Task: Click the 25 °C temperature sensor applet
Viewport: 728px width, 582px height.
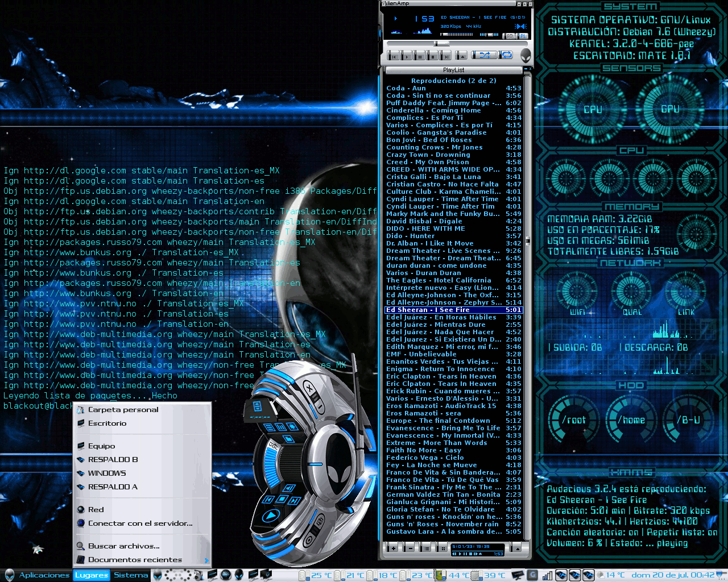Action: point(316,575)
